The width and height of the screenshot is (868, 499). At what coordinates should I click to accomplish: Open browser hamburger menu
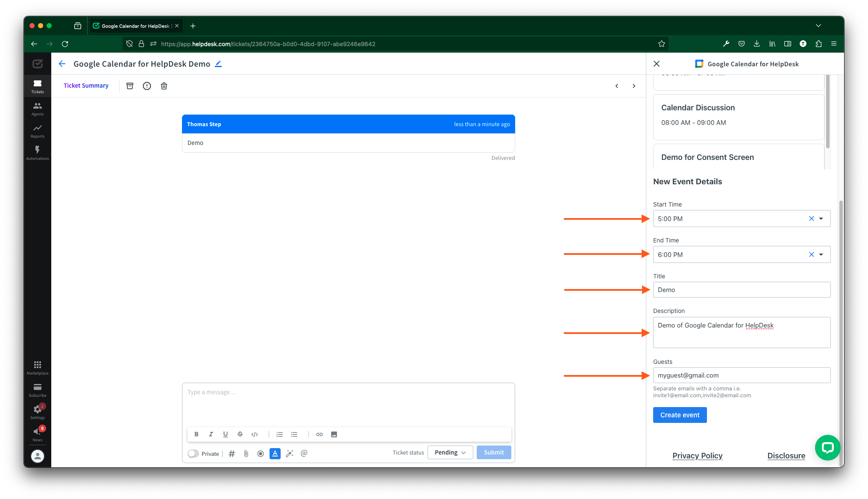834,44
